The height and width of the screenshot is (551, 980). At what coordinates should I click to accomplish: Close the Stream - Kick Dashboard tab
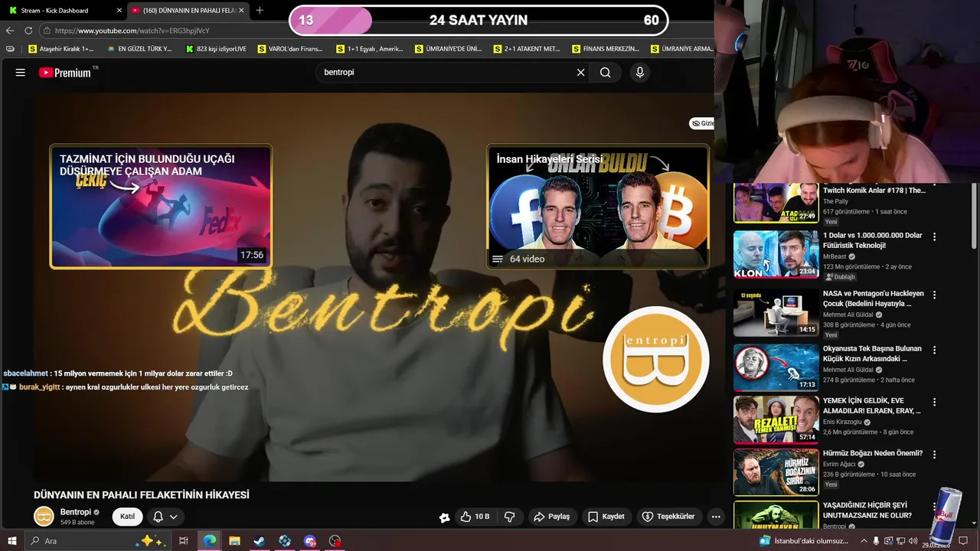(119, 11)
